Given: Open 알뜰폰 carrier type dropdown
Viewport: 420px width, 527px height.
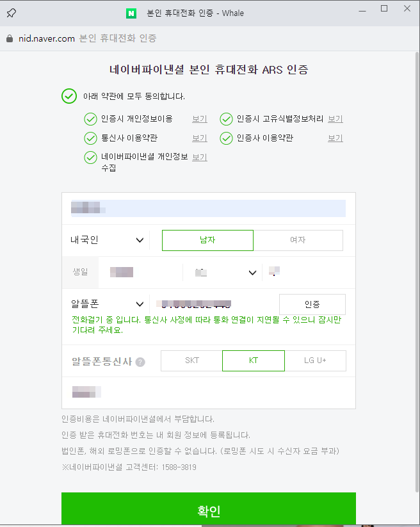Looking at the screenshot, I should [x=107, y=304].
